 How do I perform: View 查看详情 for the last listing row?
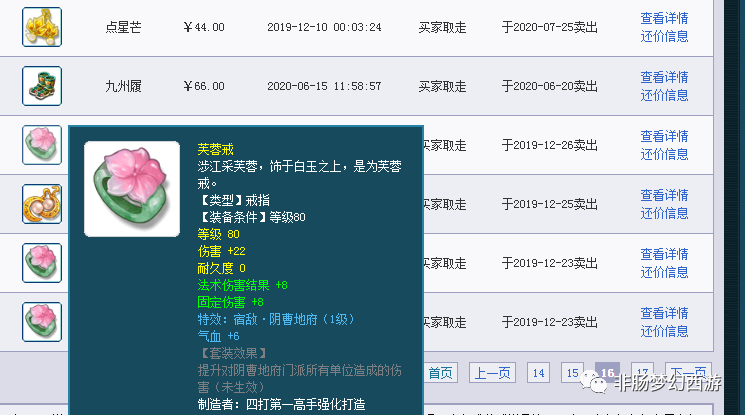point(664,312)
